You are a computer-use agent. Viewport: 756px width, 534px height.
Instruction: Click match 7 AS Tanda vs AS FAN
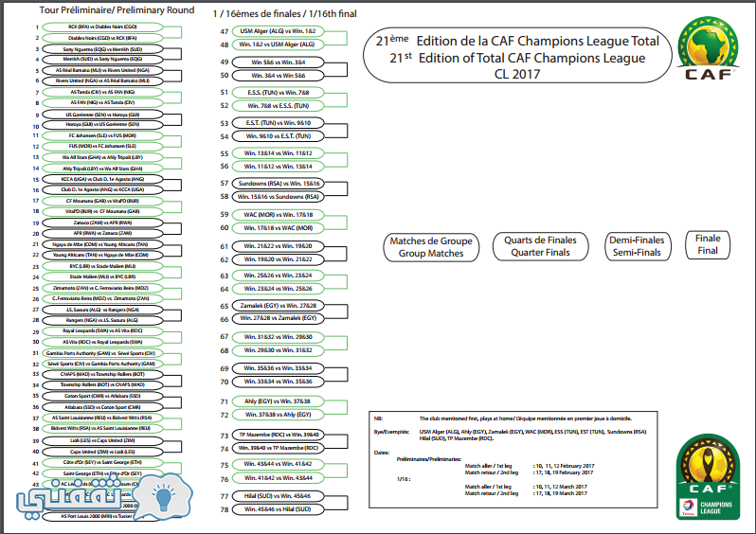(102, 92)
